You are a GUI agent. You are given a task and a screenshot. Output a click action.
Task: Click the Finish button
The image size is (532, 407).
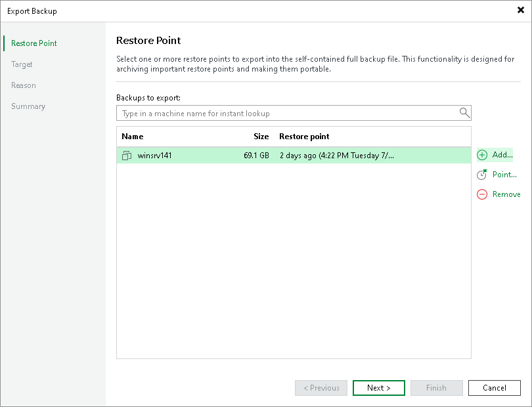click(x=436, y=388)
